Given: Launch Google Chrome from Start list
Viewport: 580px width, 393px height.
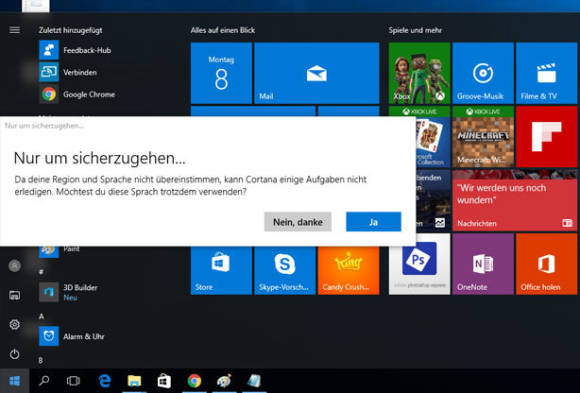Looking at the screenshot, I should tap(77, 94).
